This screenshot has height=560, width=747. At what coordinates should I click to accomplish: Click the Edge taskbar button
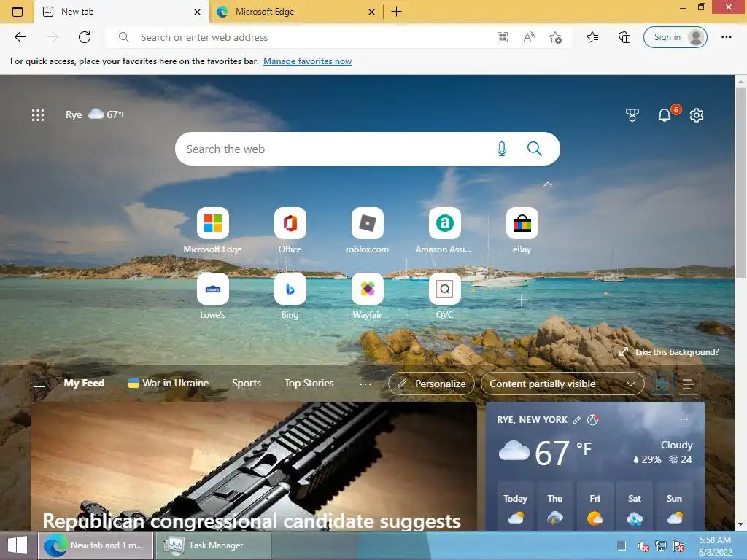coord(96,545)
